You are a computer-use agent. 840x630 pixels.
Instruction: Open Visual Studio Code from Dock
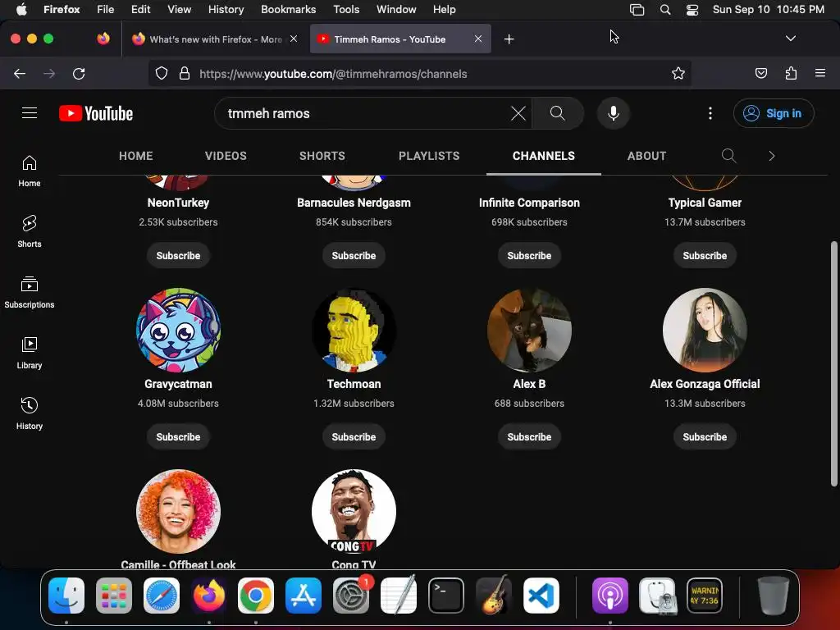tap(541, 596)
